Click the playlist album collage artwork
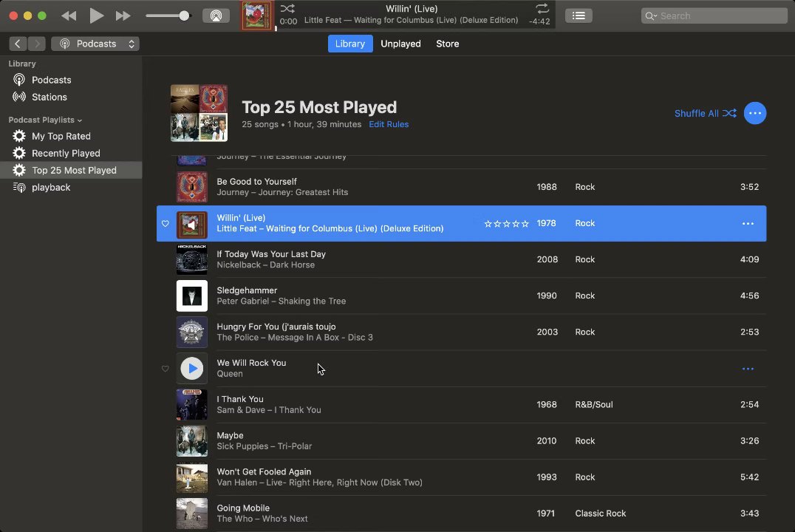 click(x=199, y=113)
